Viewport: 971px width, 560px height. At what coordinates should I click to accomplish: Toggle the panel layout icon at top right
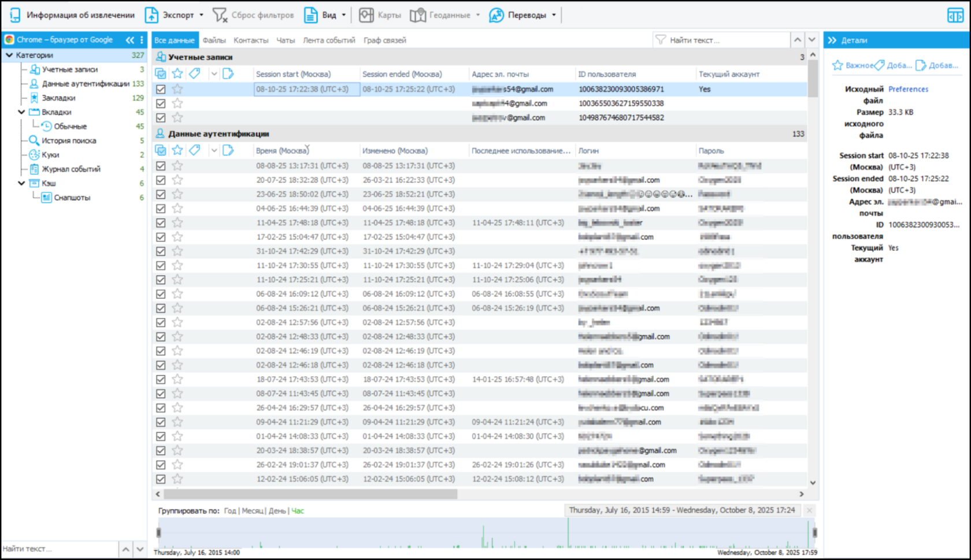coord(955,16)
